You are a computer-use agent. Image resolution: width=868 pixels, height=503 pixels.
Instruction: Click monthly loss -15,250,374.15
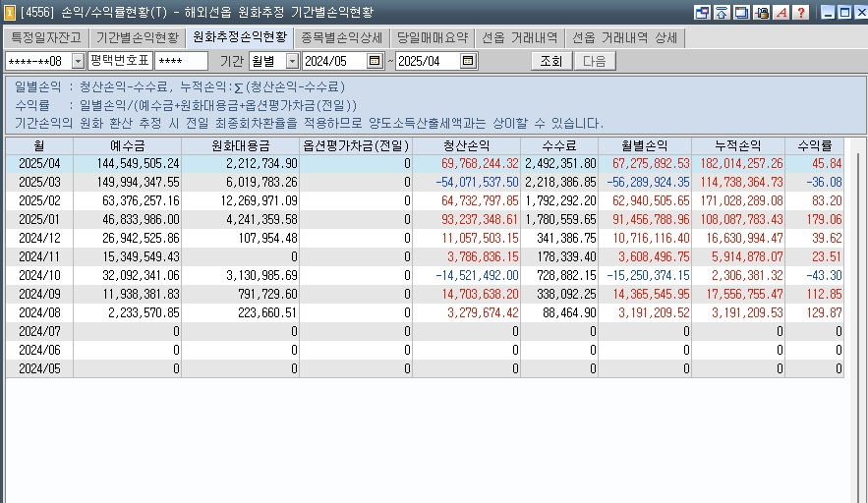point(648,276)
